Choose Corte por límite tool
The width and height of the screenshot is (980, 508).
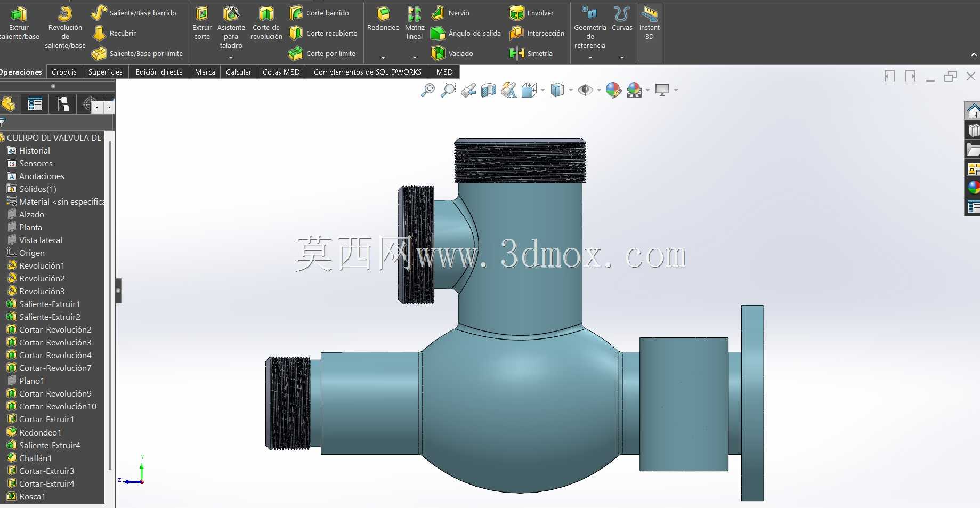322,53
